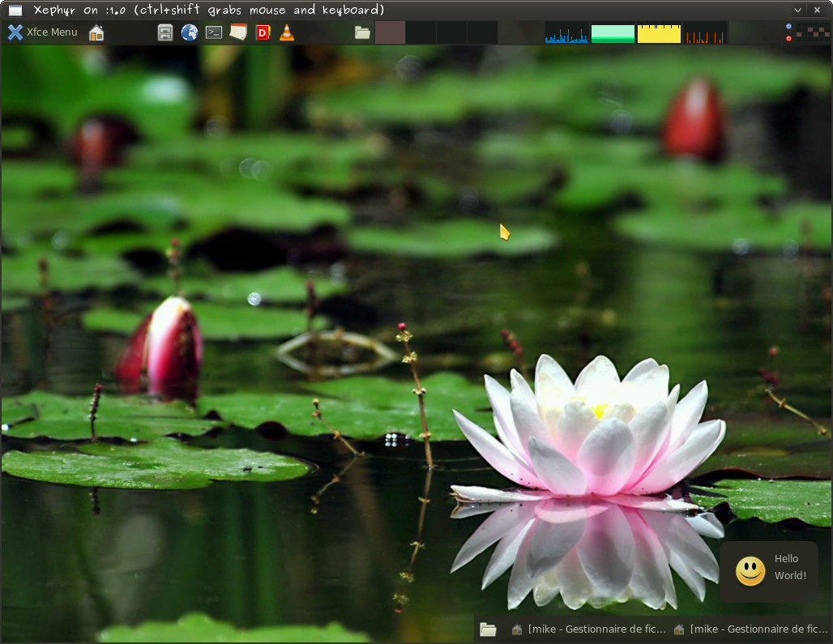Screen dimensions: 833x644
Task: Switch to the highlighted first workspace
Action: pos(390,32)
